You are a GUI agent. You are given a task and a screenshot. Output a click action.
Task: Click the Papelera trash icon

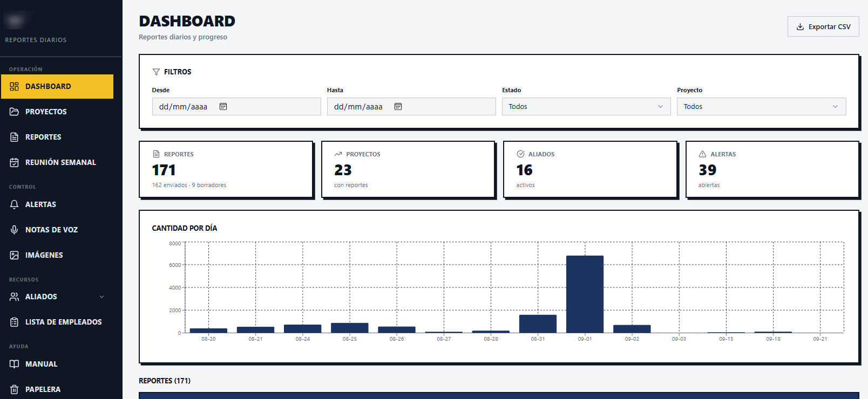pyautogui.click(x=15, y=389)
